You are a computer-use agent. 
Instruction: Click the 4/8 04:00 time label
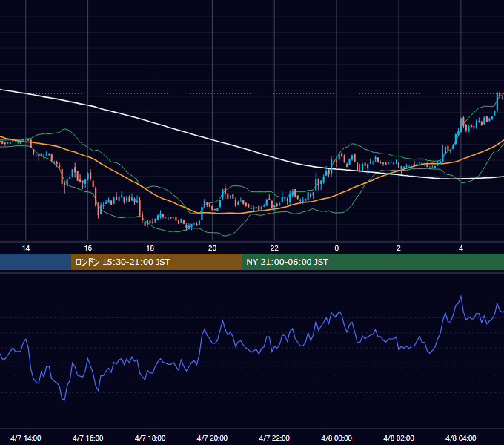pyautogui.click(x=461, y=438)
